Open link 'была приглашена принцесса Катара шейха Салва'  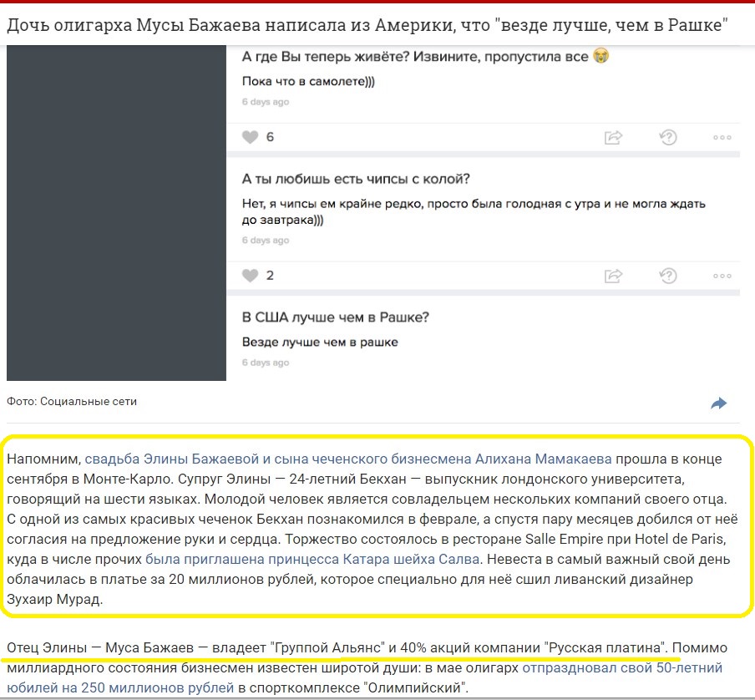(312, 559)
